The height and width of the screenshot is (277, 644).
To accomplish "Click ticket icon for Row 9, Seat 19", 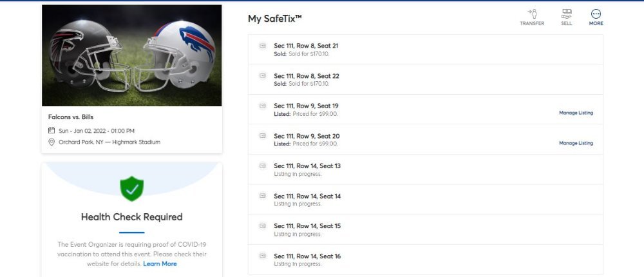I will click(263, 106).
